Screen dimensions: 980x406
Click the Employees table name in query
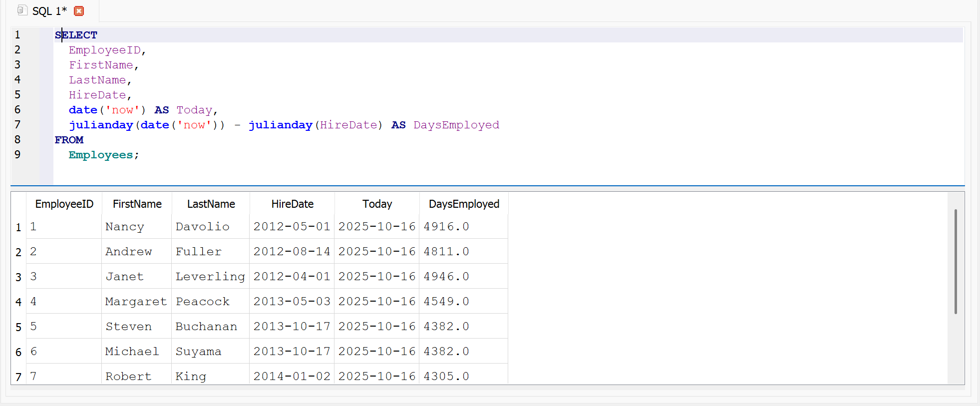(x=101, y=155)
